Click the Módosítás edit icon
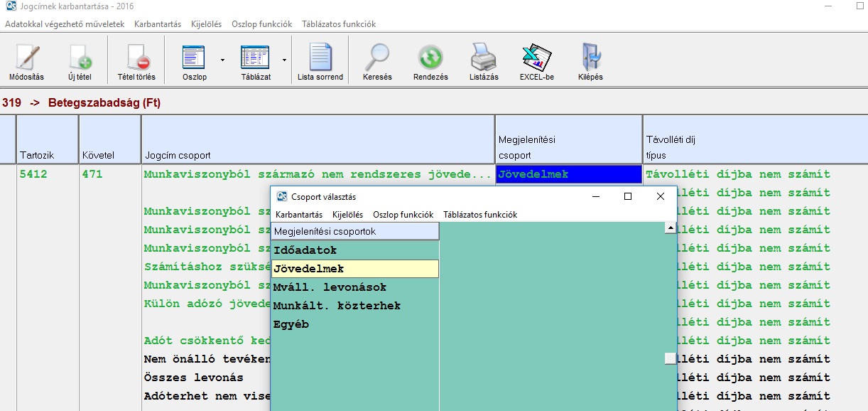This screenshot has height=411, width=868. click(26, 57)
